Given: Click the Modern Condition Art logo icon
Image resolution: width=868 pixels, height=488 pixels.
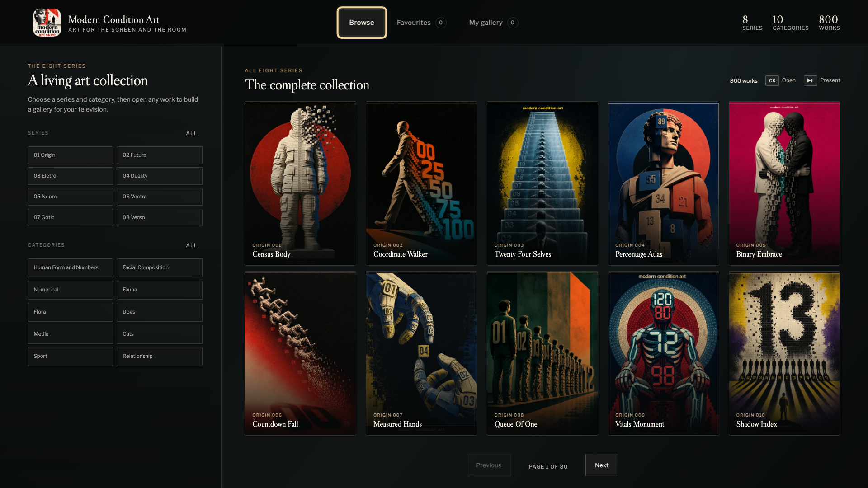Looking at the screenshot, I should [47, 23].
